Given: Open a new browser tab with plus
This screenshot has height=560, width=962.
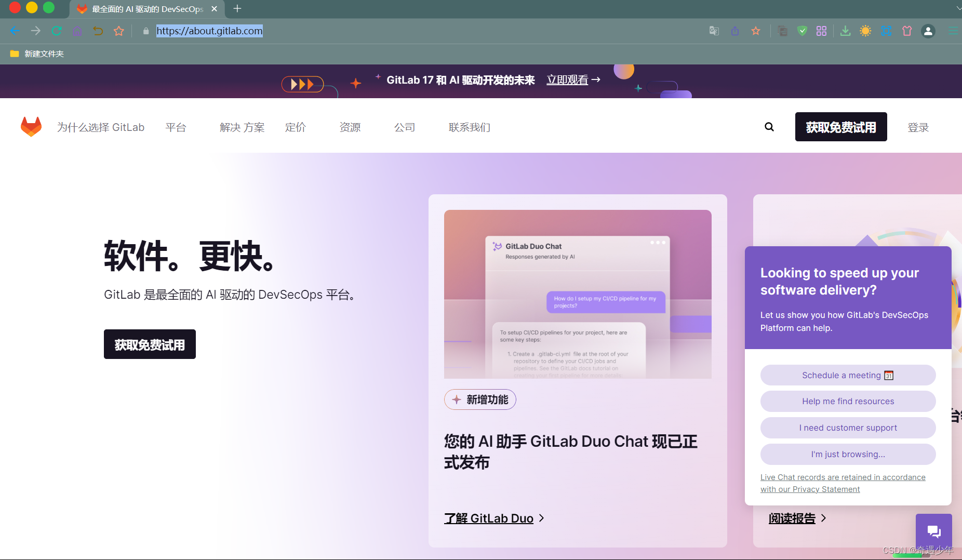Looking at the screenshot, I should click(237, 8).
